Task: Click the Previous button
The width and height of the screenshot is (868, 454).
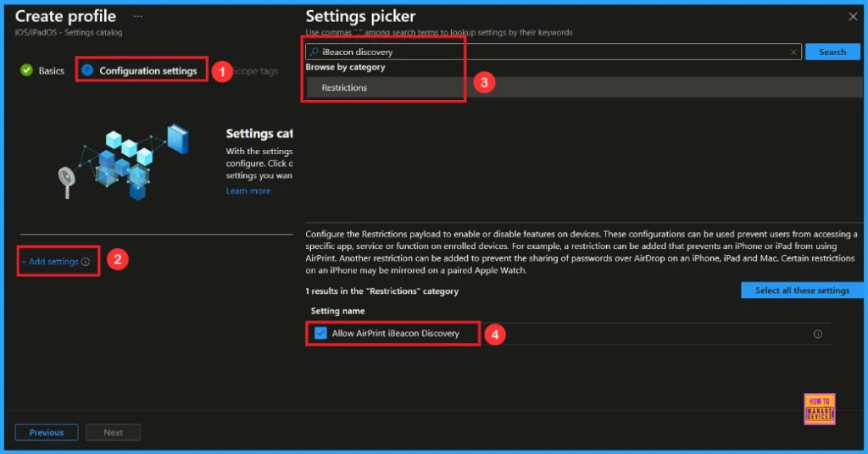Action: (47, 432)
